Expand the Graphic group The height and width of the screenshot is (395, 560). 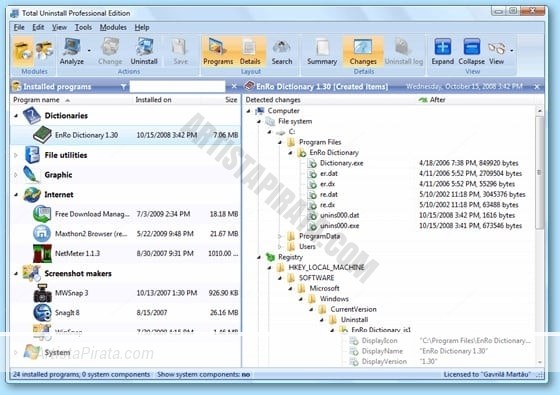(x=16, y=175)
